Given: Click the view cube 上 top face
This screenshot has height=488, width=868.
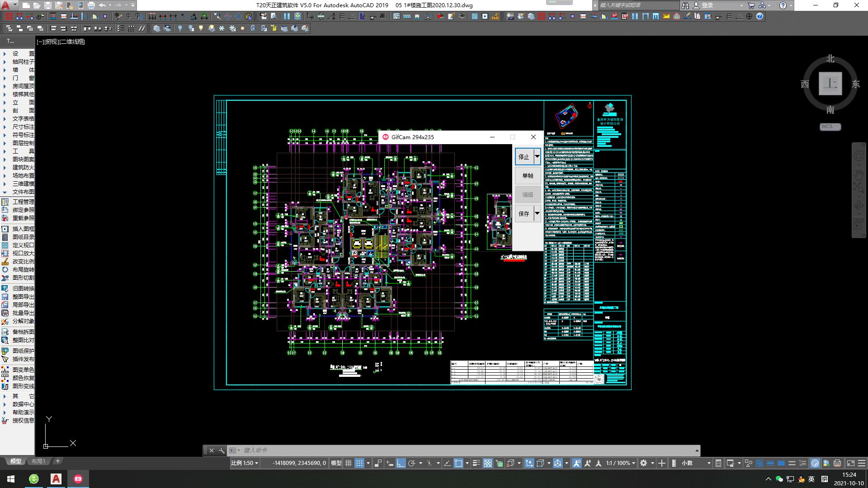Looking at the screenshot, I should click(830, 84).
